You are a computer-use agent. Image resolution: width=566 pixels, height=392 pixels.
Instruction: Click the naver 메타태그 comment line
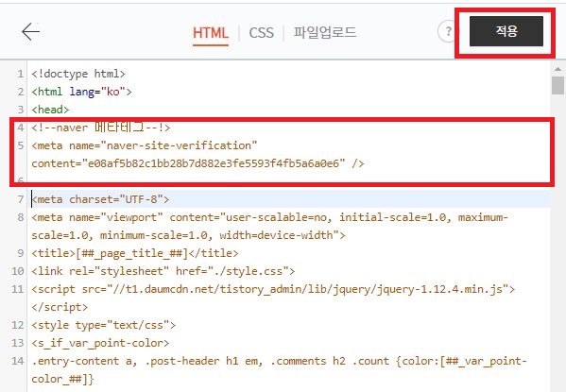(x=101, y=128)
